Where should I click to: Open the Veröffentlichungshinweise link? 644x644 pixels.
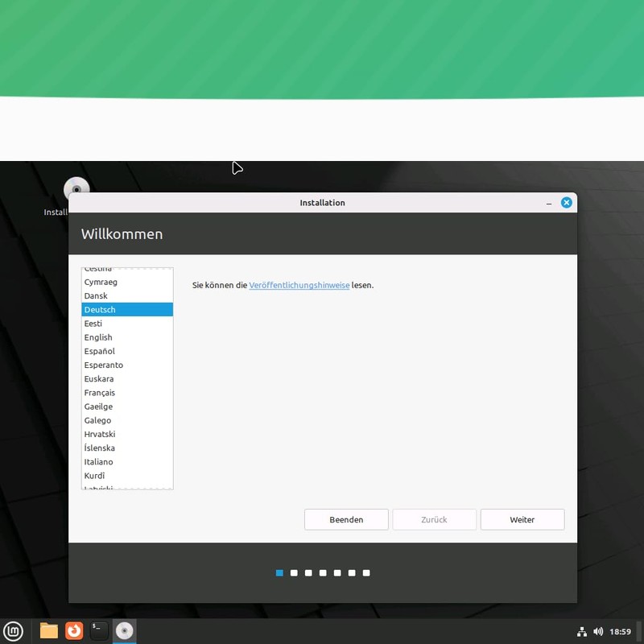pos(299,285)
